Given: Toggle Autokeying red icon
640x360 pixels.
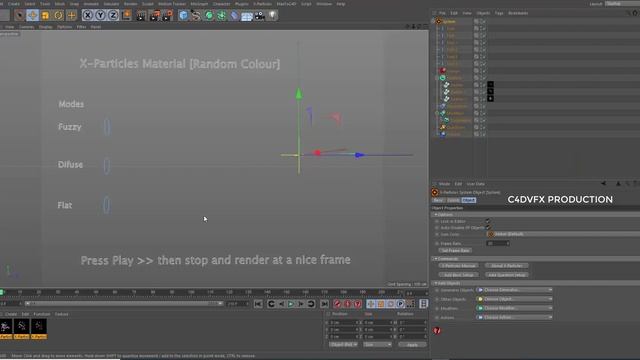Looking at the screenshot, I should (347, 304).
